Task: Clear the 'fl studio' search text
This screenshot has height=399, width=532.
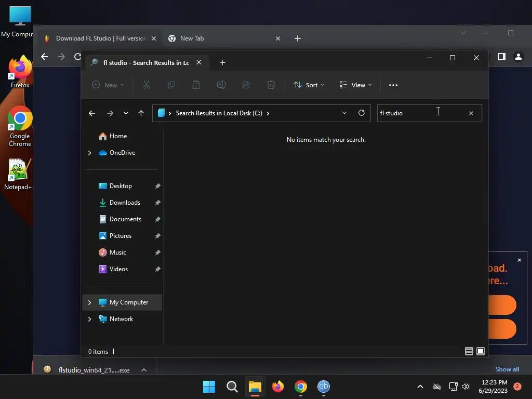Action: [471, 113]
